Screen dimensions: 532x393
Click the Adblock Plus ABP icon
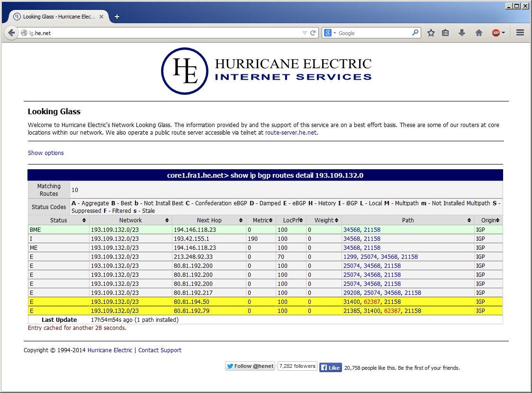[x=496, y=33]
